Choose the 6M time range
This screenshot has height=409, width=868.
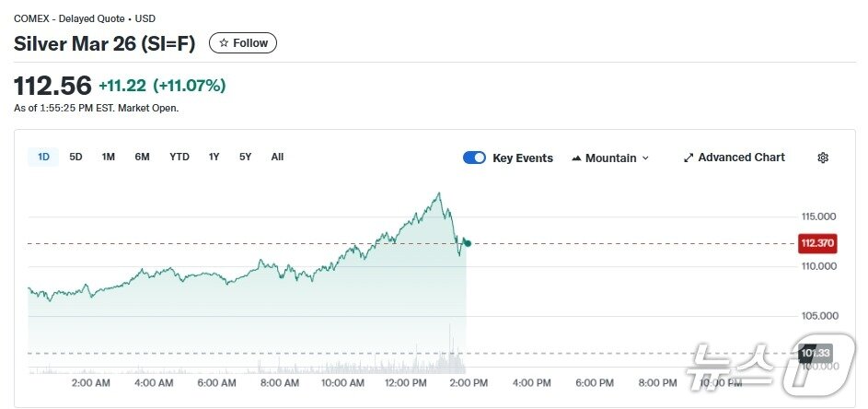click(142, 157)
